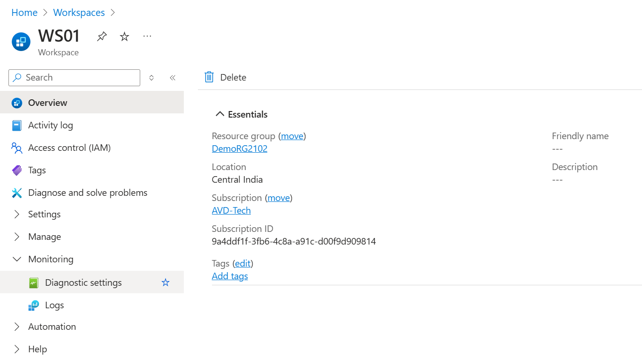The image size is (642, 364).
Task: Add WS01 to favorites star
Action: tap(124, 37)
